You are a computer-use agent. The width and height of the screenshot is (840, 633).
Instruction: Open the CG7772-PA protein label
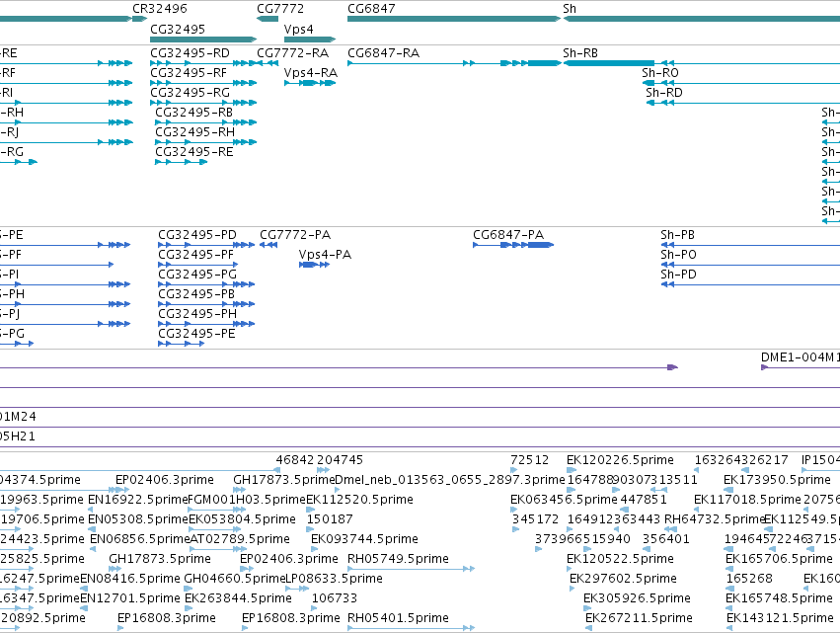tap(295, 235)
